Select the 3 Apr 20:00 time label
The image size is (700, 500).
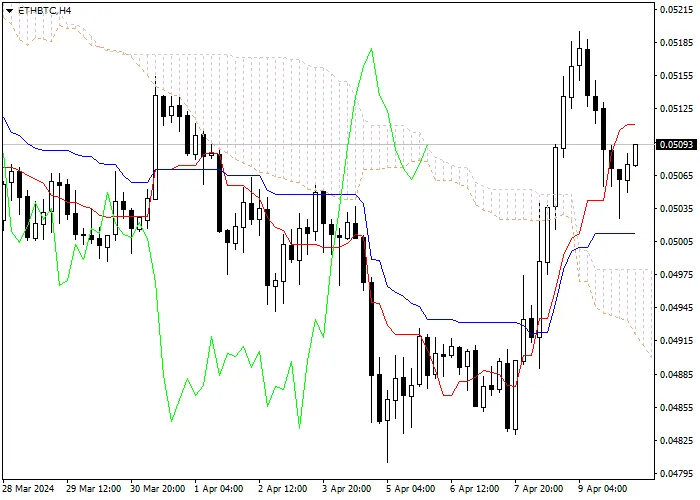coord(347,489)
